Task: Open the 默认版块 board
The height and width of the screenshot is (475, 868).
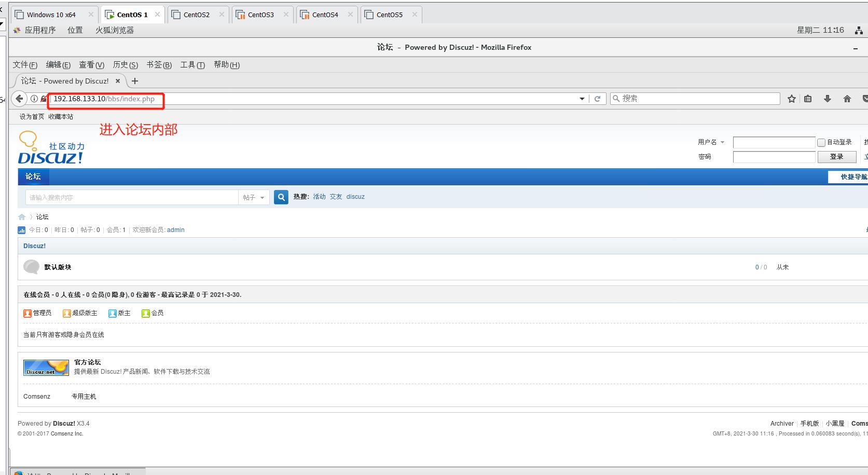Action: (58, 267)
